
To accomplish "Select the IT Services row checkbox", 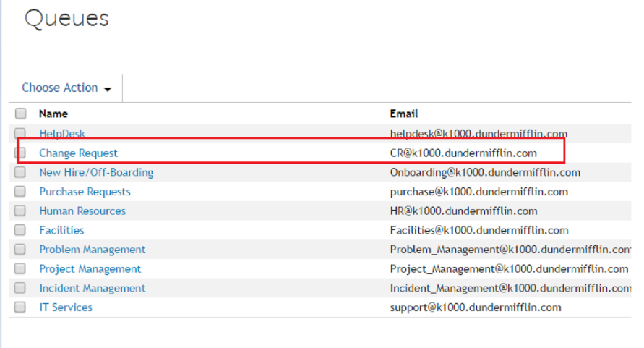I will point(21,307).
